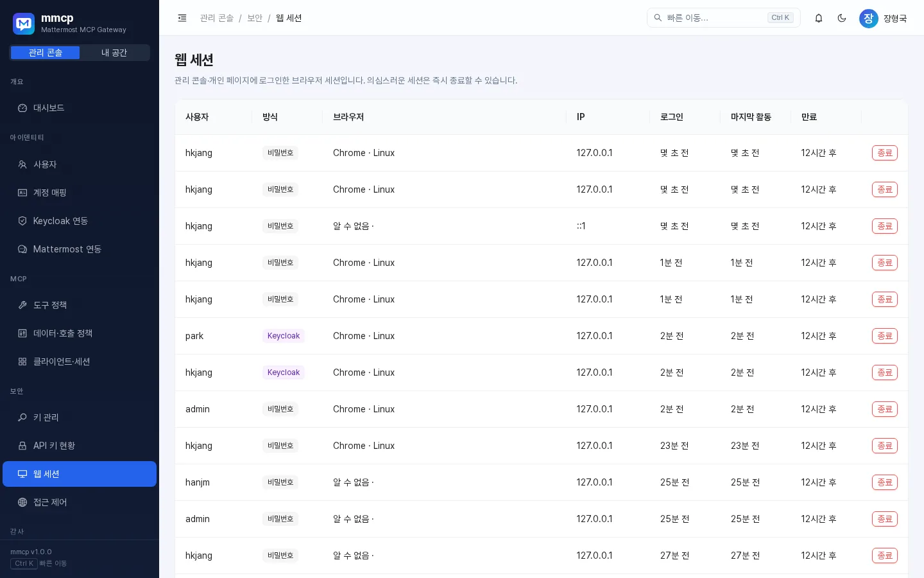Screen dimensions: 924x578
Task: Toggle dark mode with the moon icon
Action: [x=842, y=18]
